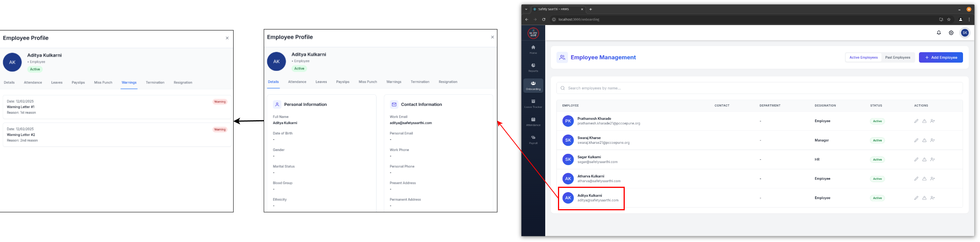Click the search employees by name field
This screenshot has width=980, height=242.
[x=759, y=88]
